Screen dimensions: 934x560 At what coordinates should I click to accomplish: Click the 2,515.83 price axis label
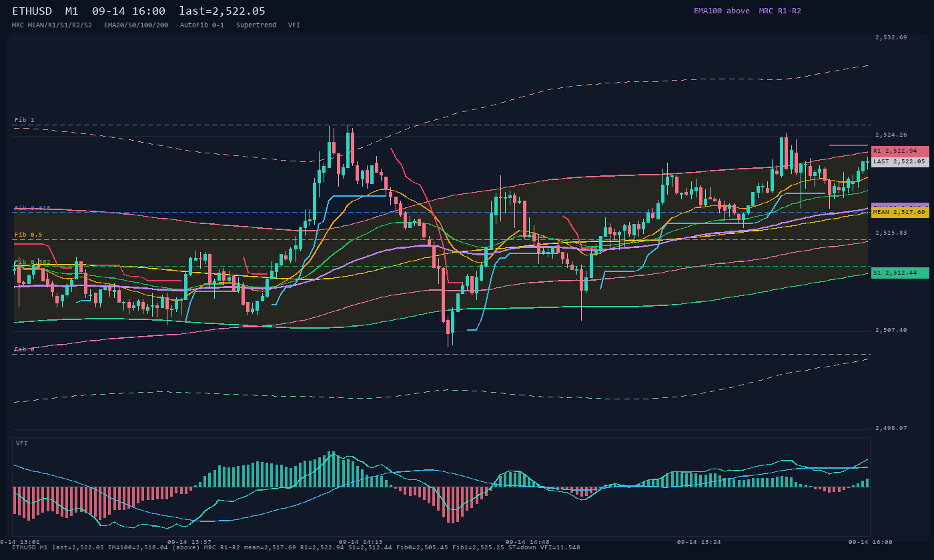891,233
